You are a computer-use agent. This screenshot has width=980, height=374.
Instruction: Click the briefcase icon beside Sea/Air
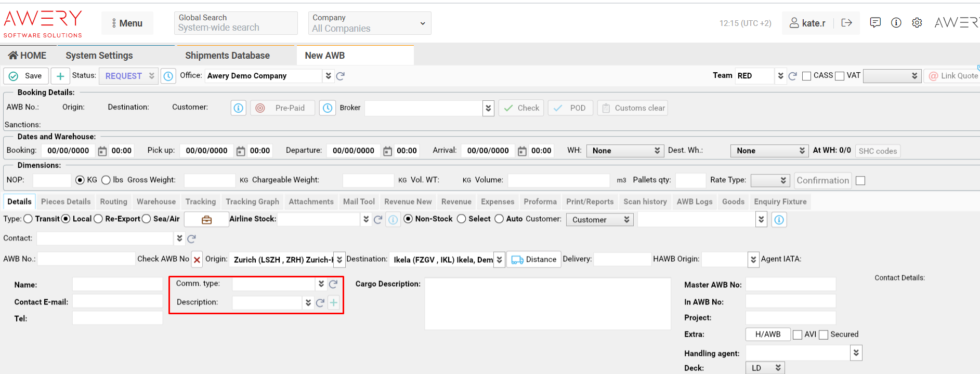click(x=206, y=220)
